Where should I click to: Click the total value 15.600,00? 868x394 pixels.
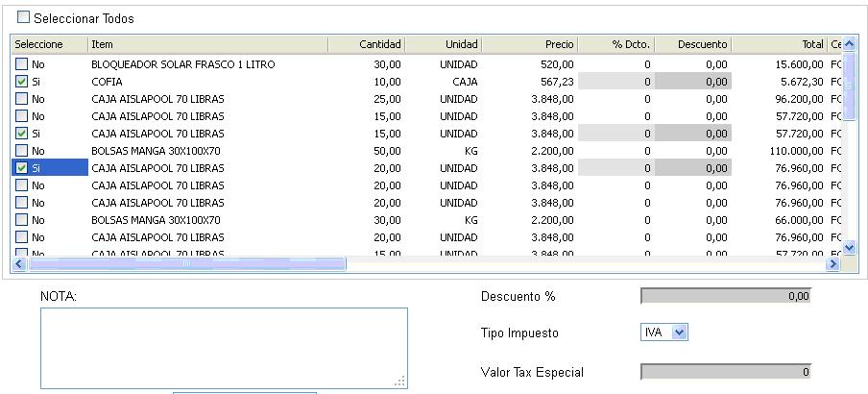coord(800,64)
